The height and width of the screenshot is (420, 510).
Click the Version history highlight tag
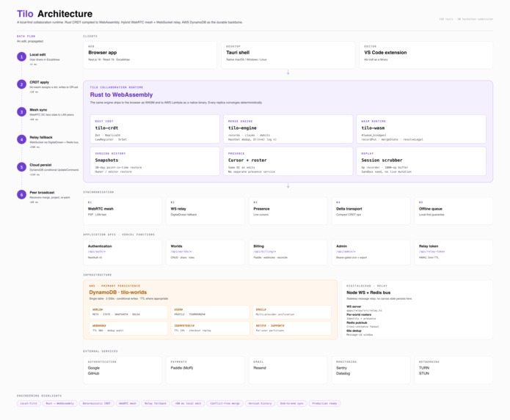click(260, 403)
